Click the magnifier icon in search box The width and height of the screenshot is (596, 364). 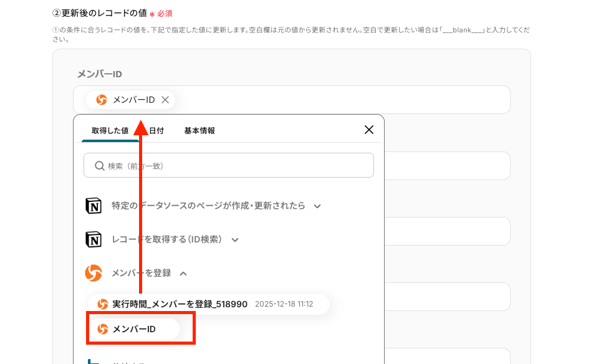coord(100,166)
